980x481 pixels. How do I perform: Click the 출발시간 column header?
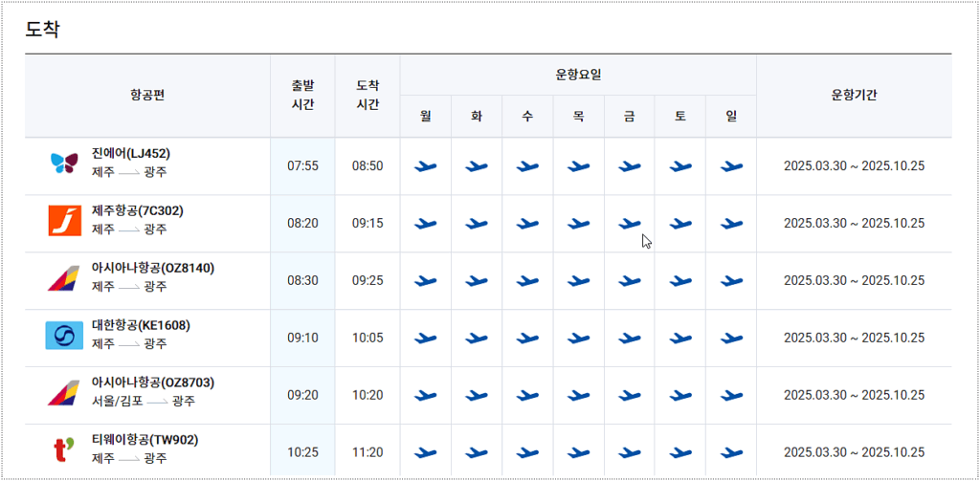[303, 96]
